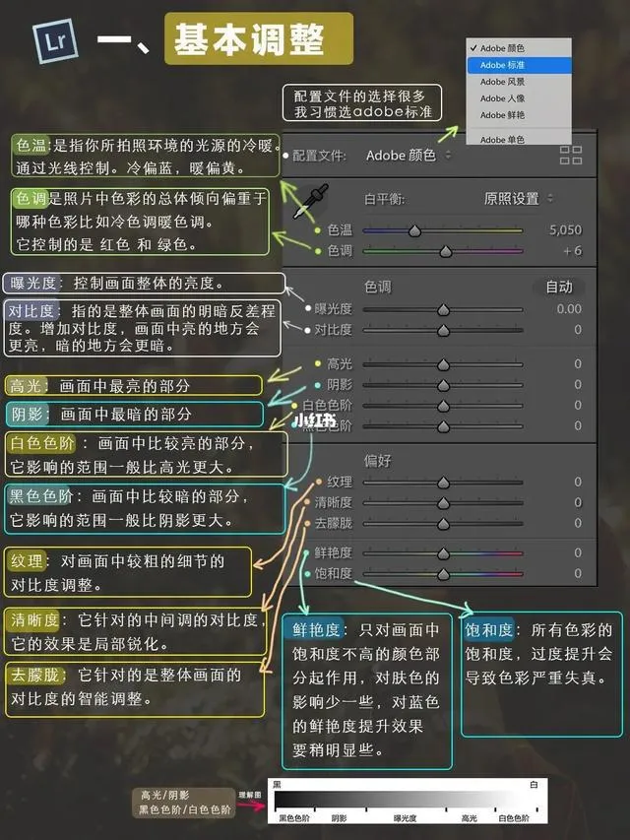Open the 白平衡 原照设置 dropdown

pyautogui.click(x=518, y=199)
